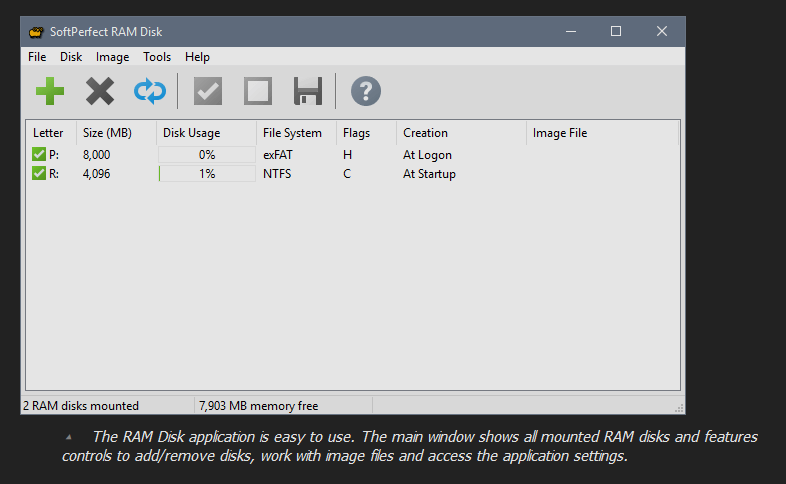Open the Help menu
This screenshot has width=786, height=484.
(x=197, y=57)
